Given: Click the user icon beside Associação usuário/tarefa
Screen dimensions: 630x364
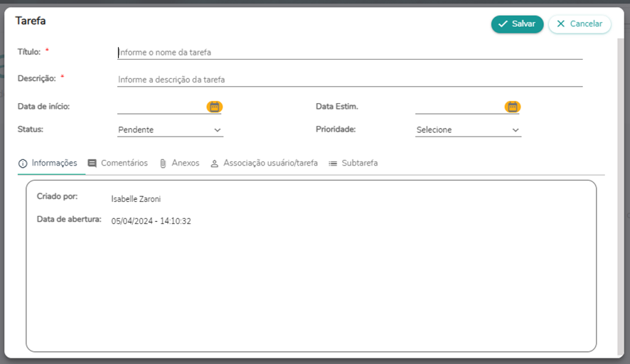Looking at the screenshot, I should tap(214, 164).
